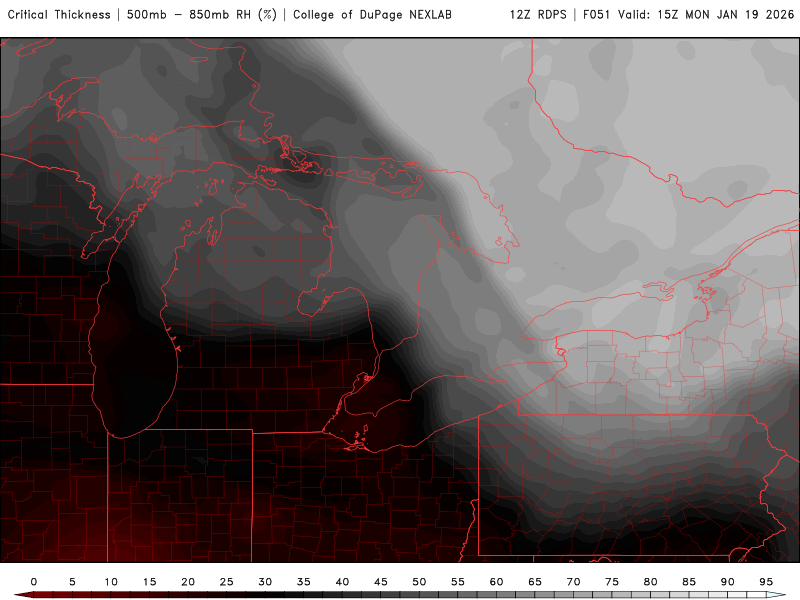Click the '15' label on the color scale
The width and height of the screenshot is (800, 600).
[149, 582]
